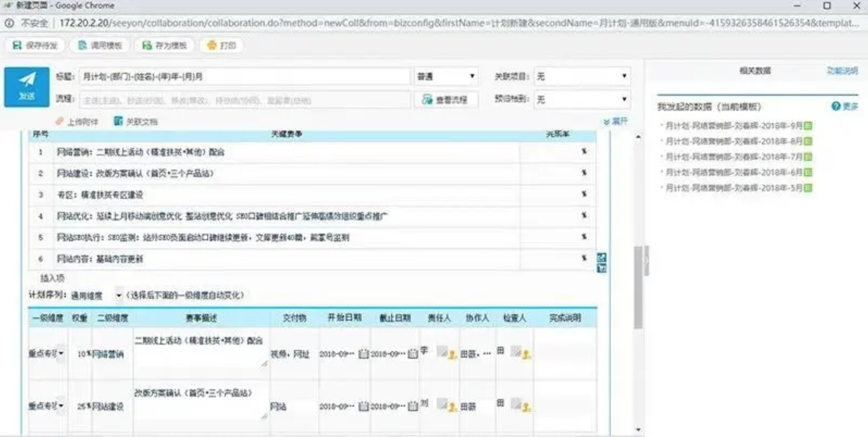Open end date calendar in second row
Viewport: 868px width, 437px height.
pyautogui.click(x=413, y=407)
